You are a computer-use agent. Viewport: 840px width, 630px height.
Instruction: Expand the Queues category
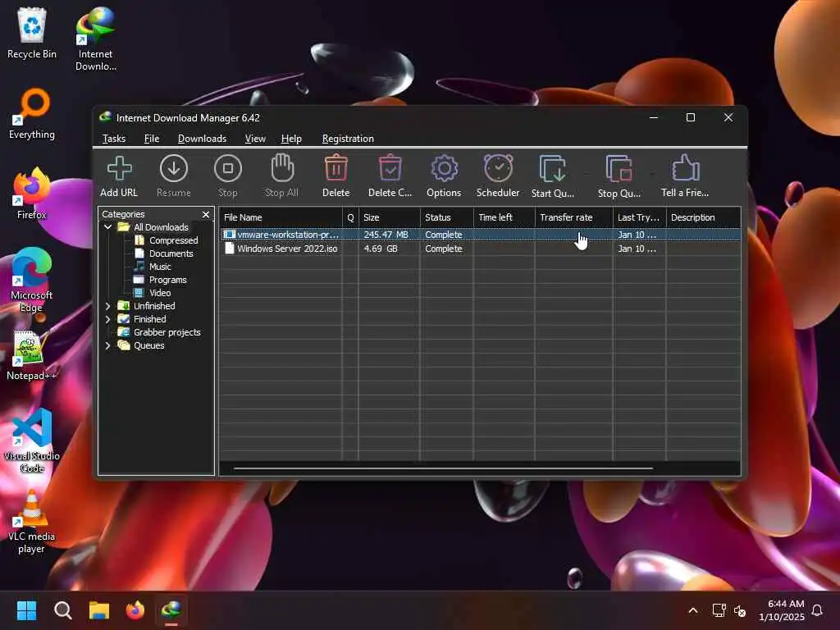coord(107,345)
